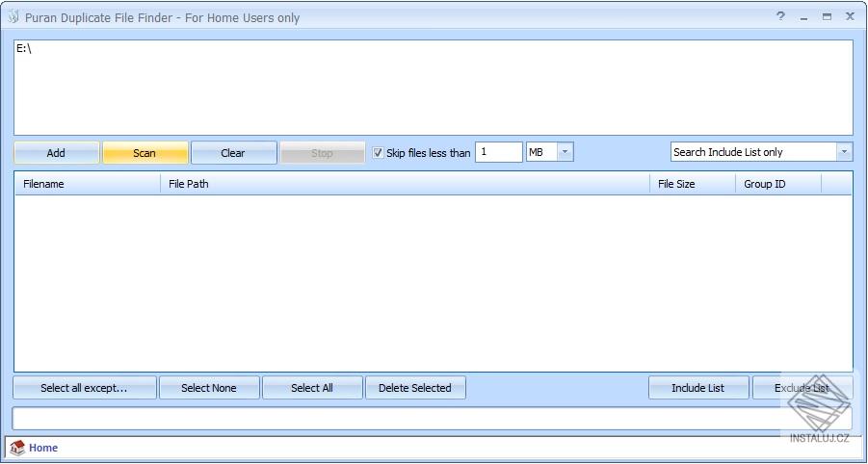Sort by the File Path column header
The width and height of the screenshot is (868, 464).
pos(405,184)
